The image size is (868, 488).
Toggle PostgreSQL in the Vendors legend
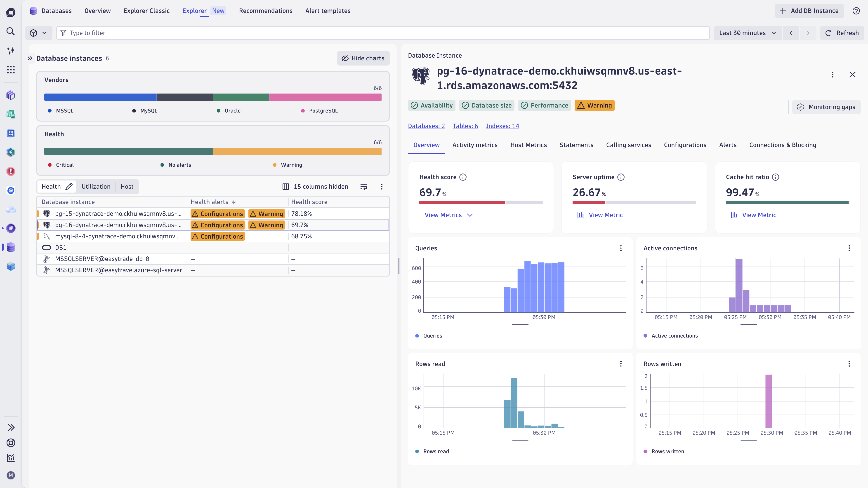[x=319, y=111]
